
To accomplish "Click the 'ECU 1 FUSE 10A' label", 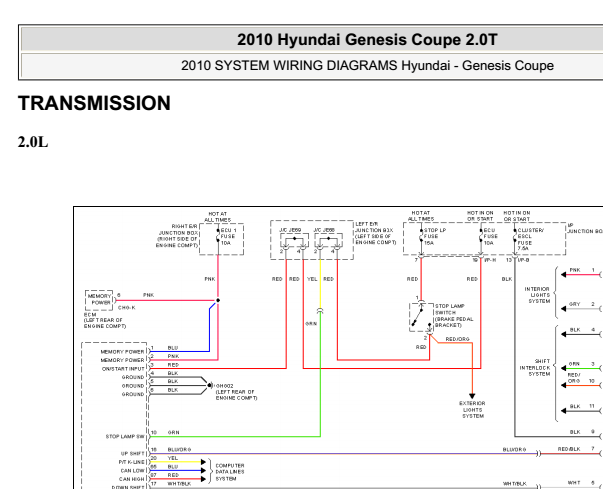I will [x=228, y=236].
